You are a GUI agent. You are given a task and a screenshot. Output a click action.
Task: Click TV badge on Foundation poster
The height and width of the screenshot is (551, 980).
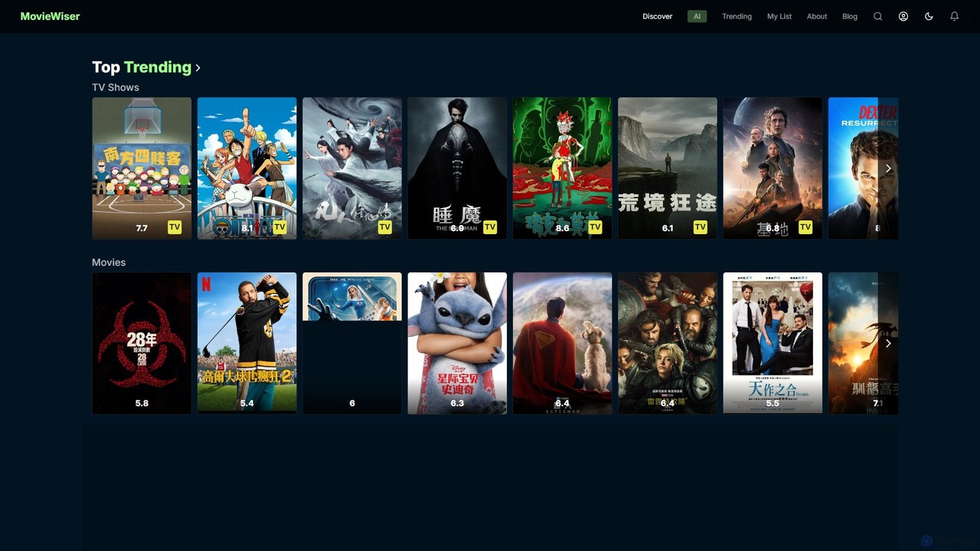[x=805, y=227]
